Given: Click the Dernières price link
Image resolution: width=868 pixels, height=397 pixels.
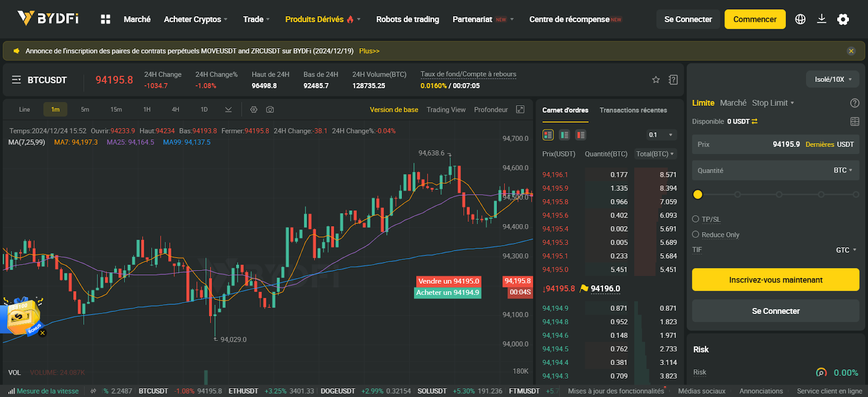Looking at the screenshot, I should point(820,144).
